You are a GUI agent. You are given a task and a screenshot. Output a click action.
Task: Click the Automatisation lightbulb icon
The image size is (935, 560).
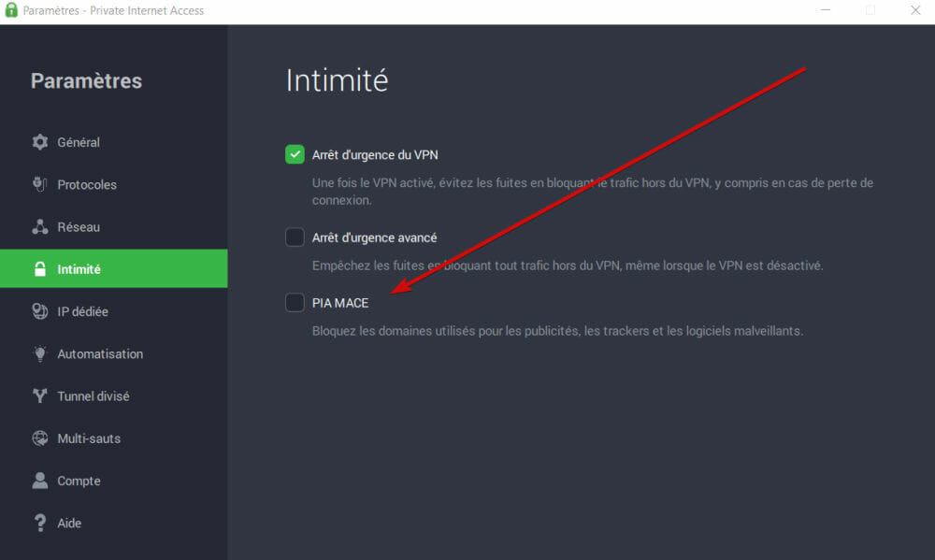40,353
